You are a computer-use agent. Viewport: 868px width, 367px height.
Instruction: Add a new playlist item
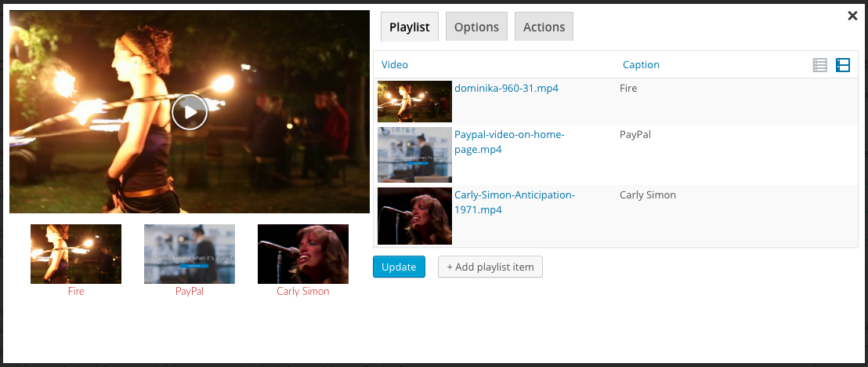tap(490, 267)
